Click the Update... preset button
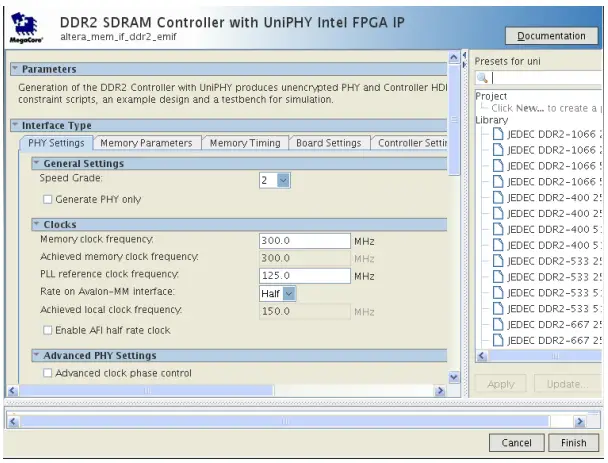608x463 pixels. (x=568, y=384)
